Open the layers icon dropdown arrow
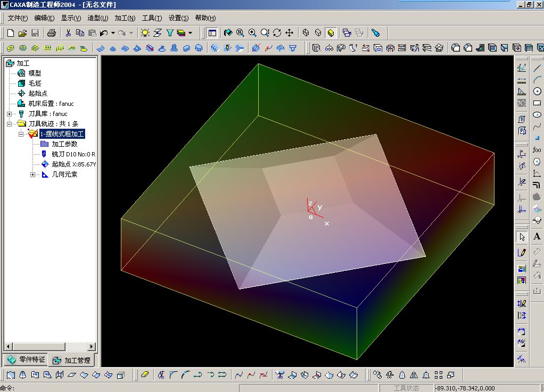This screenshot has width=544, height=392. [190, 33]
